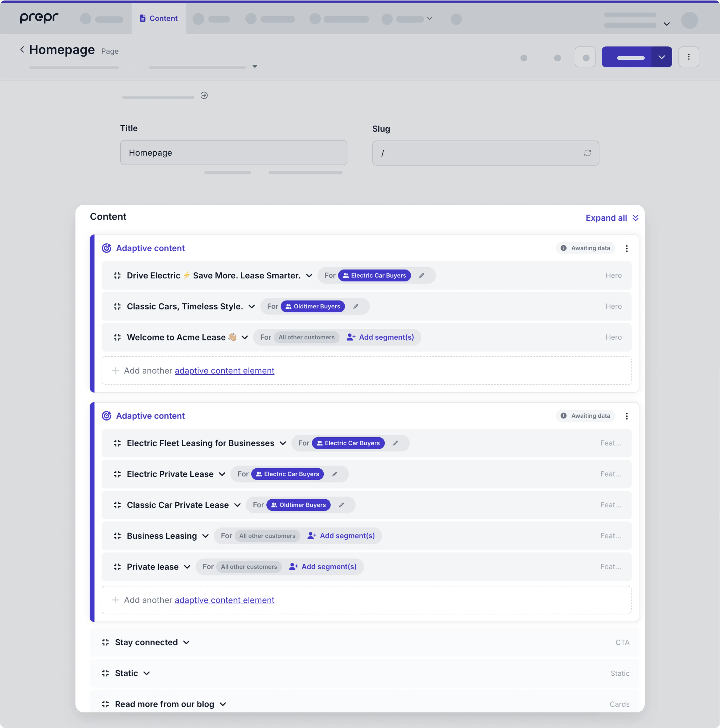This screenshot has width=720, height=728.
Task: Expand the Business Leasing element
Action: pyautogui.click(x=205, y=536)
